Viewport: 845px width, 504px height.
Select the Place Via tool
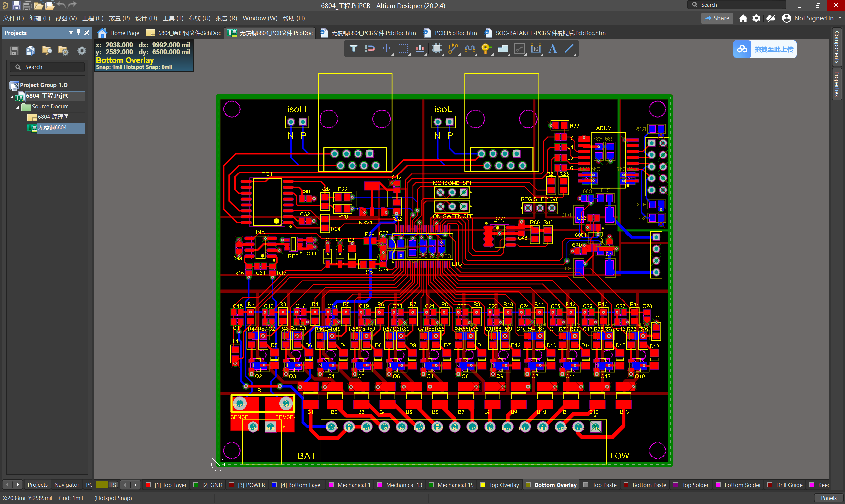pos(487,48)
